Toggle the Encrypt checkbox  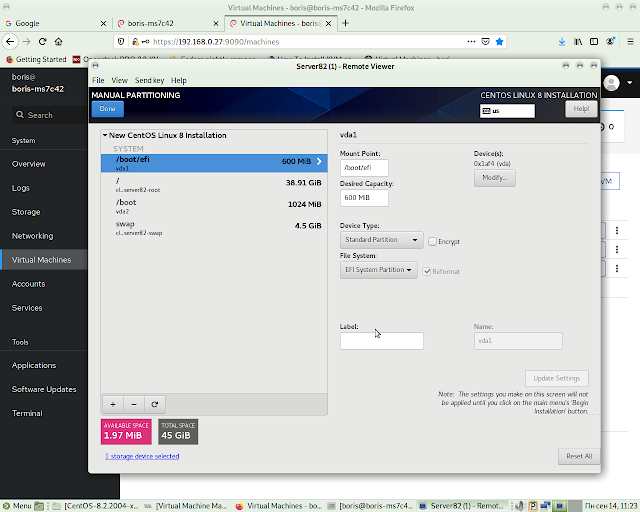[x=432, y=242]
